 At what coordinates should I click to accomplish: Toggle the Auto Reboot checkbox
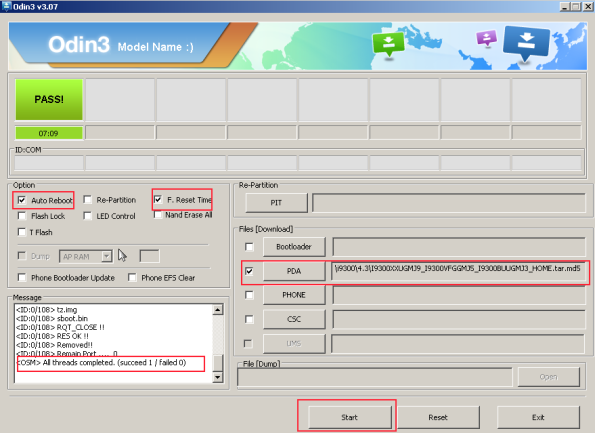click(x=22, y=200)
